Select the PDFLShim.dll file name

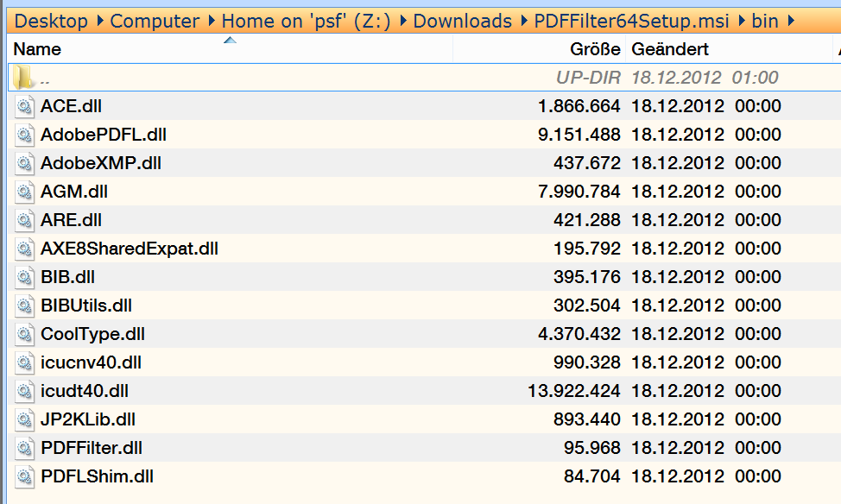tap(97, 476)
